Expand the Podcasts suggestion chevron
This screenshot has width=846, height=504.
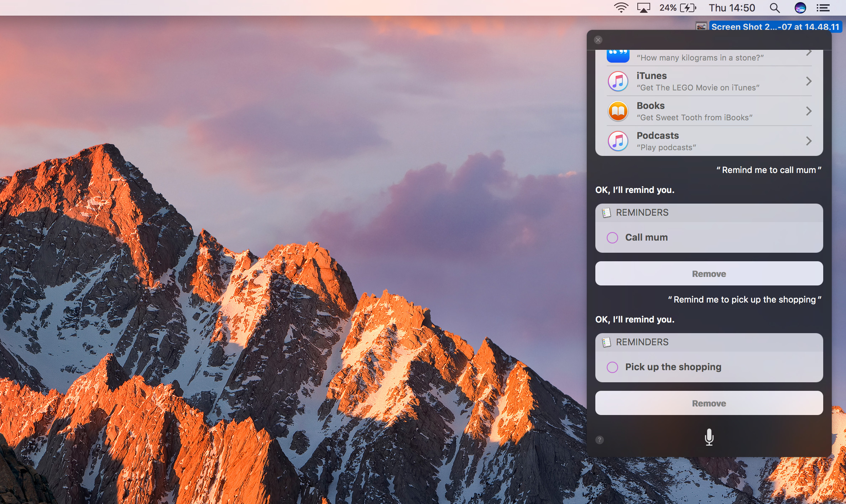809,141
